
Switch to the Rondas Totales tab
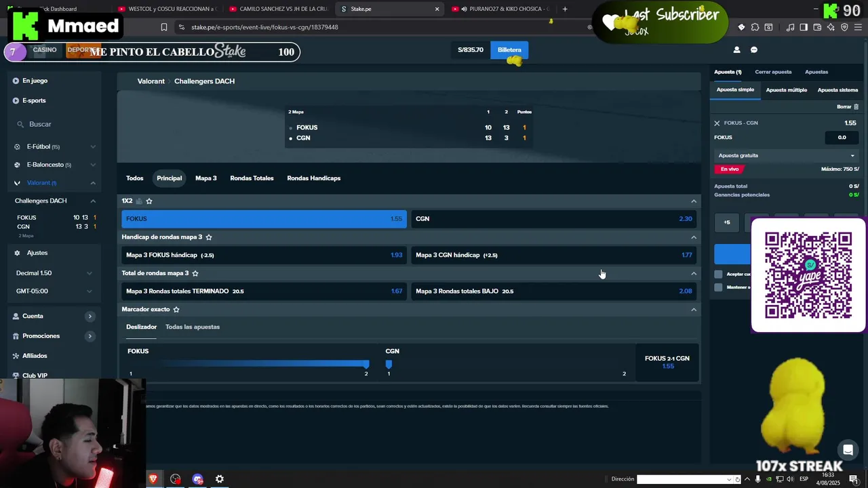point(252,178)
